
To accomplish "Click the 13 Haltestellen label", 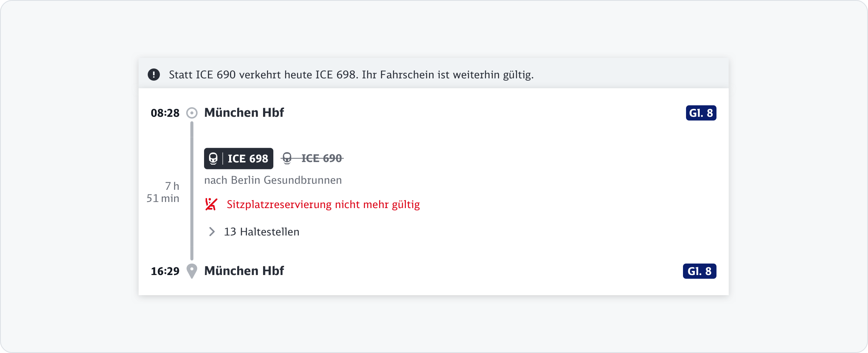I will 262,232.
